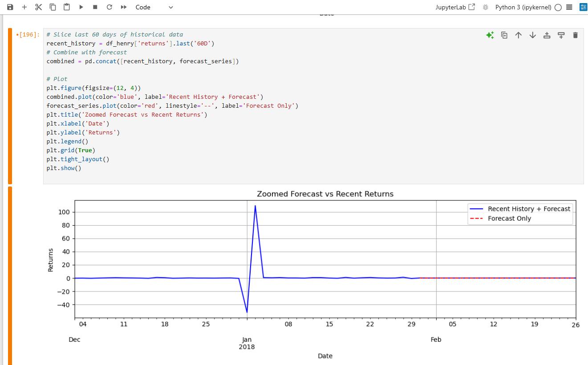Viewport: 588px width, 365px height.
Task: Restart the kernel with circular arrow
Action: coord(109,7)
